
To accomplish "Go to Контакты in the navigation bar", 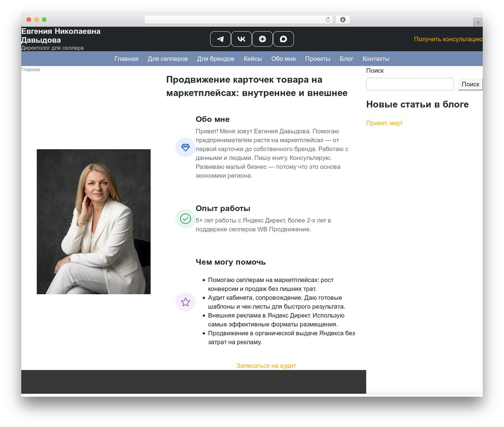I will pyautogui.click(x=376, y=59).
